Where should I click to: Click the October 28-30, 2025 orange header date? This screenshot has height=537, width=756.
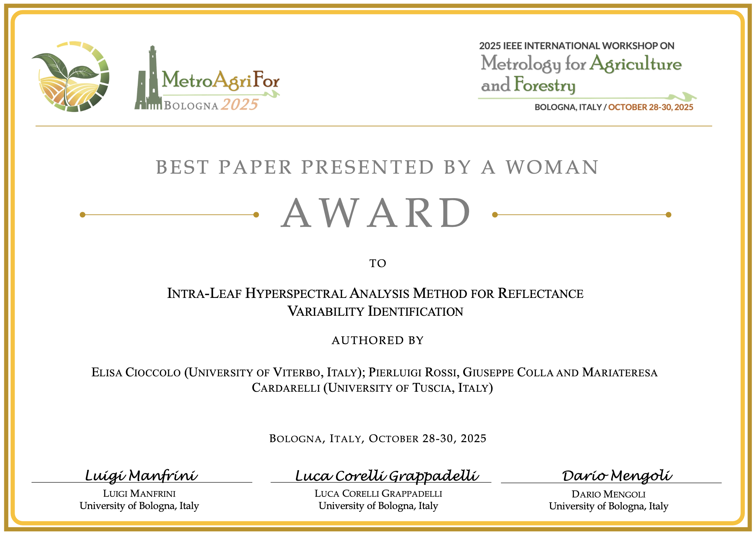(651, 107)
